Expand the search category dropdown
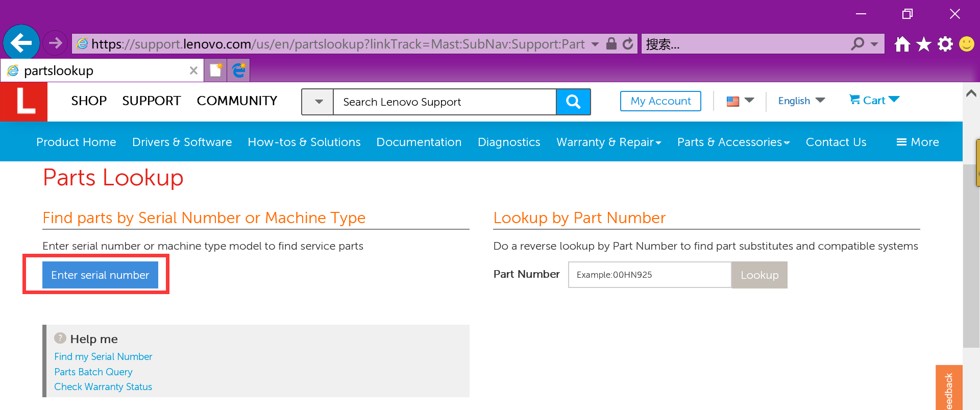Image resolution: width=980 pixels, height=410 pixels. tap(318, 102)
